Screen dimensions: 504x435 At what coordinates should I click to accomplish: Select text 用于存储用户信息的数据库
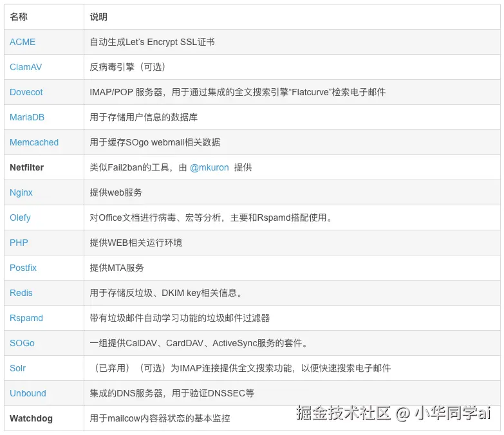(x=144, y=117)
